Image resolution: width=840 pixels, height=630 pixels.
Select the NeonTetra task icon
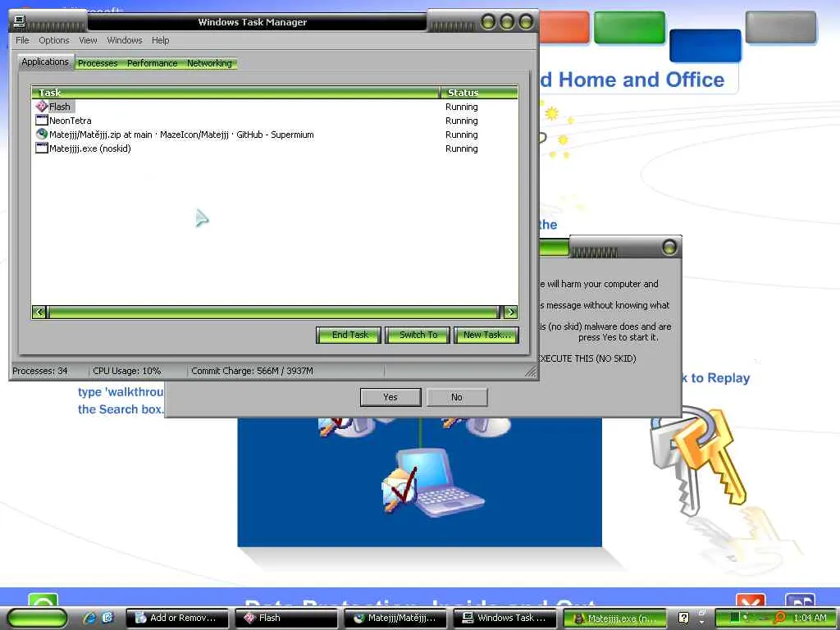pos(42,120)
